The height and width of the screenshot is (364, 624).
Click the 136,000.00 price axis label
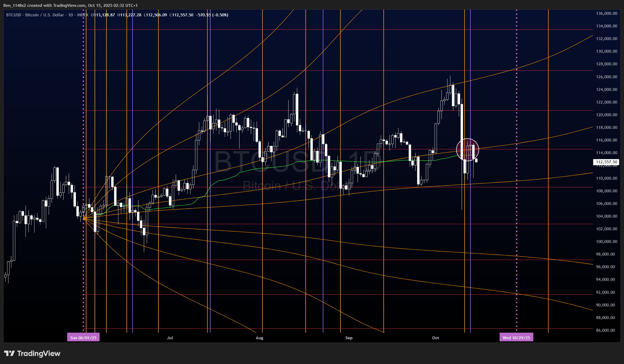click(x=606, y=13)
